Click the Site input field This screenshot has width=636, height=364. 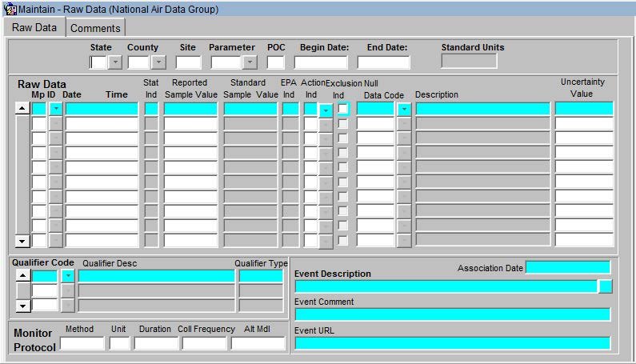[188, 62]
